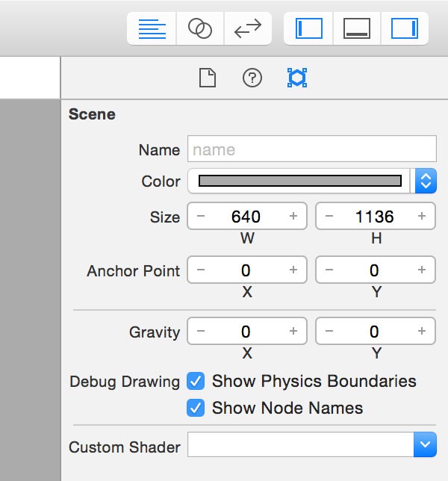Image resolution: width=448 pixels, height=481 pixels.
Task: Decrease the Gravity Y value
Action: point(329,331)
